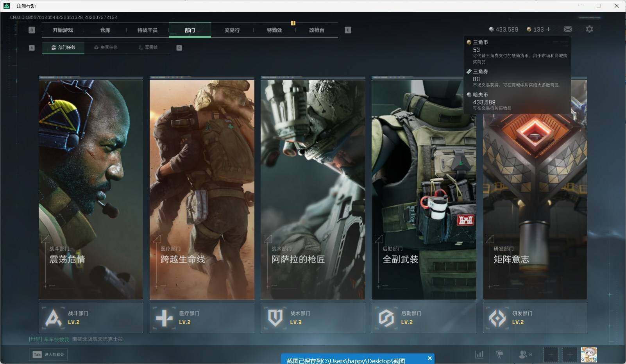This screenshot has height=364, width=626.
Task: Select the 部门任务 sub-tab
Action: click(63, 48)
